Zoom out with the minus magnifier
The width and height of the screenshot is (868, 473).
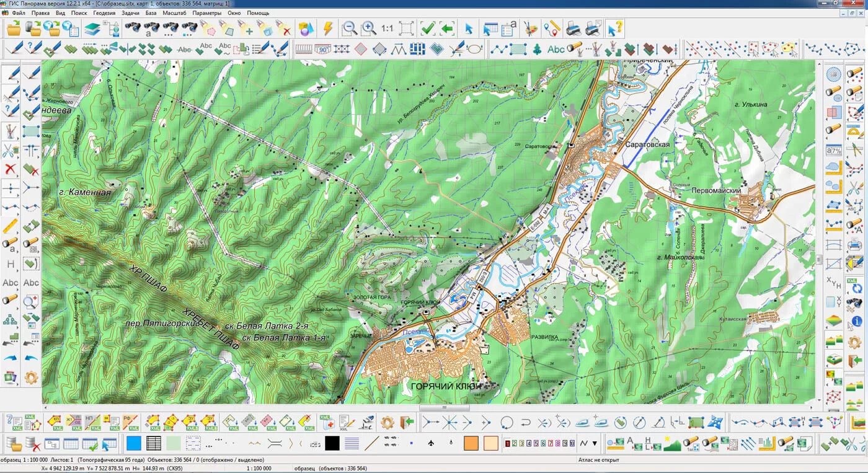click(350, 29)
